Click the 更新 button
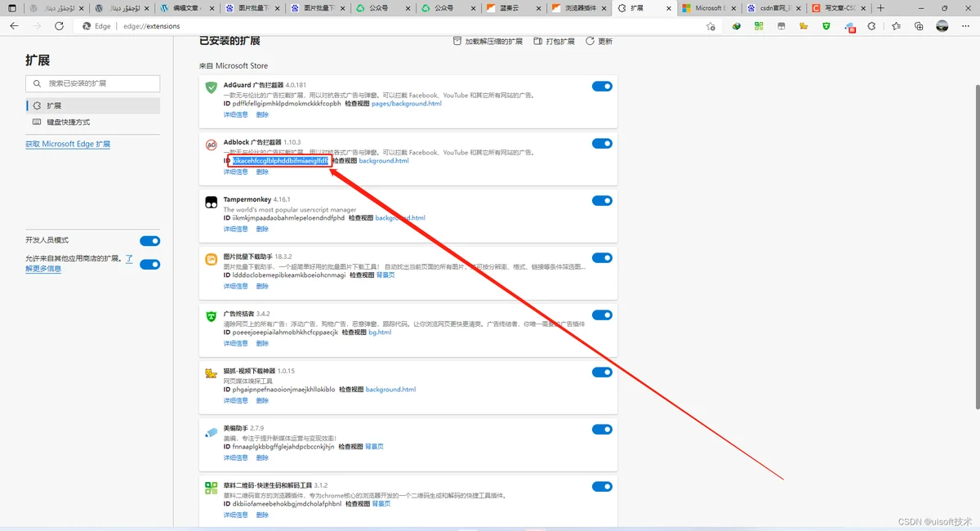 point(599,42)
